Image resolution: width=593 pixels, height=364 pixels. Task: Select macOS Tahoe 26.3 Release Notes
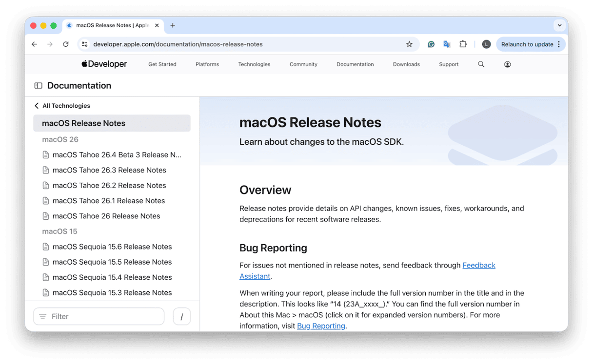[110, 170]
